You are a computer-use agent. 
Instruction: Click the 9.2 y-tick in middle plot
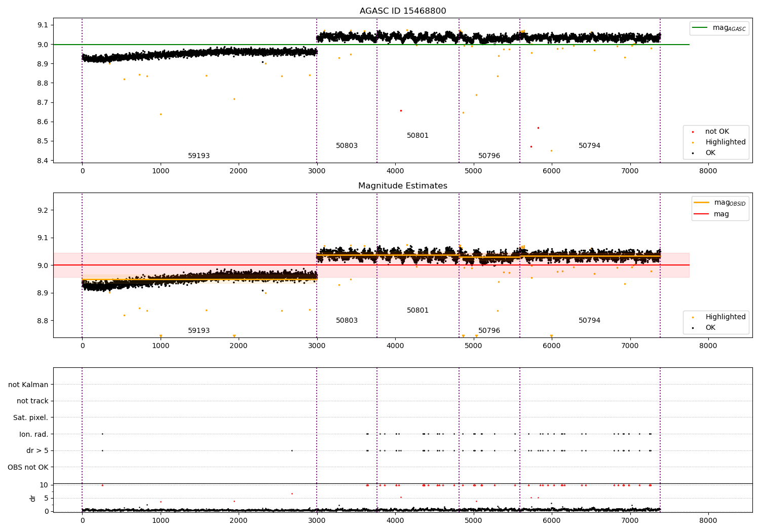point(43,210)
